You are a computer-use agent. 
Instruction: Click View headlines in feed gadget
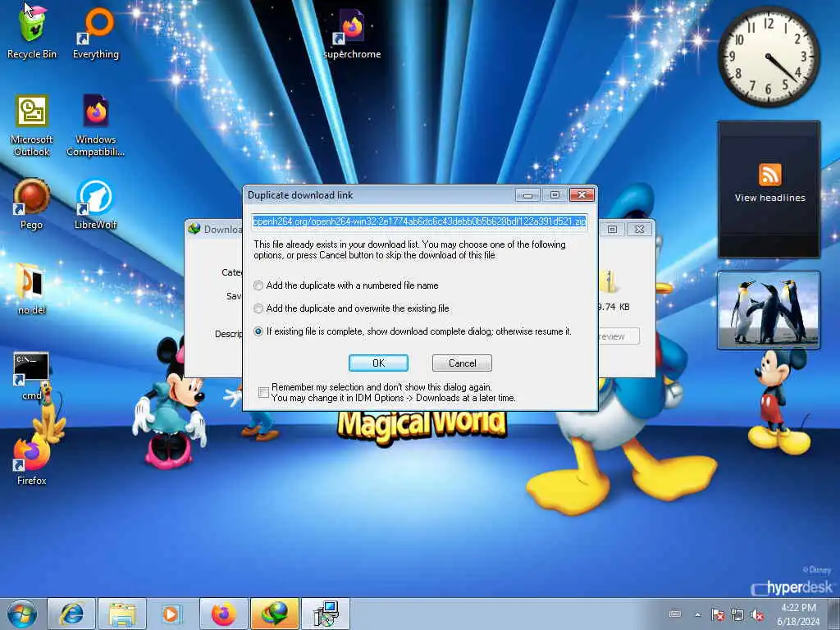(x=769, y=198)
